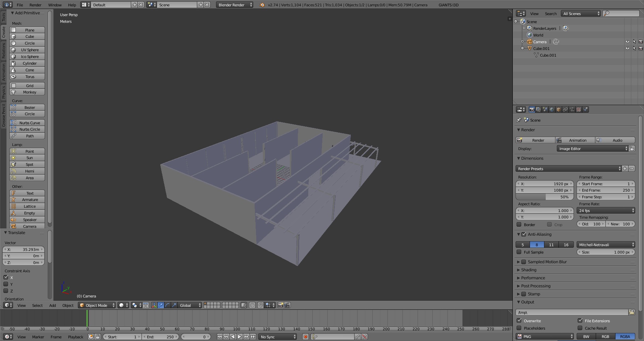Open output folder browser for /tmp\ path

coord(632,312)
